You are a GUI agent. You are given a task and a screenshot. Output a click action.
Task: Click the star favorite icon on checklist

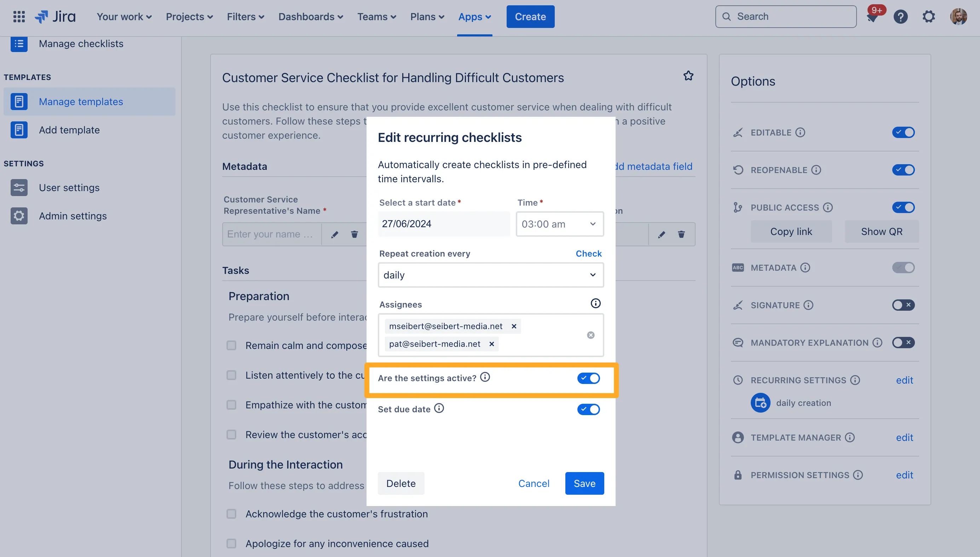688,76
